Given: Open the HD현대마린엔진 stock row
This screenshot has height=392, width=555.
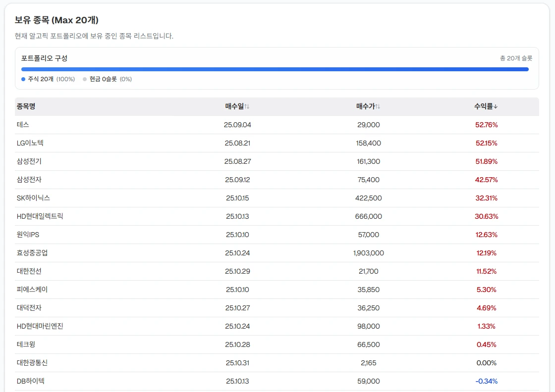Looking at the screenshot, I should pyautogui.click(x=40, y=326).
